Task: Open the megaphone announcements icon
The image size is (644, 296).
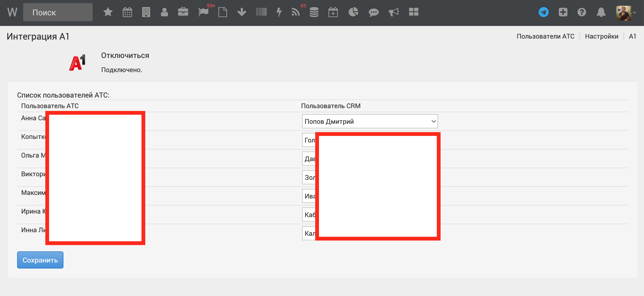Action: 393,12
